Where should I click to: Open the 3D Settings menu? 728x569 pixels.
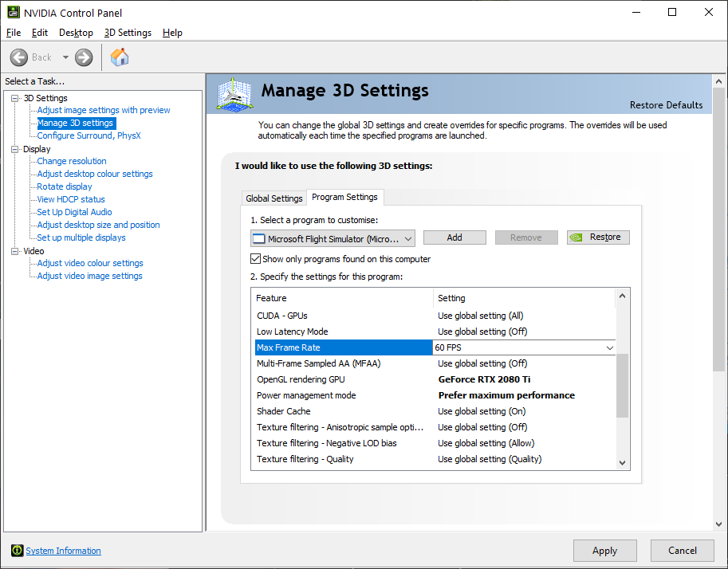pyautogui.click(x=128, y=33)
